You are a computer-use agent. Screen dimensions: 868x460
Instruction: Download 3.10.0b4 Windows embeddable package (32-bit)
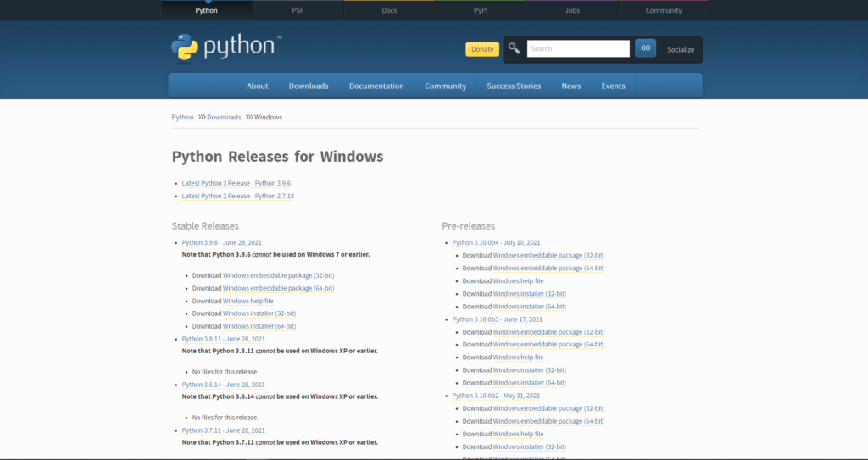click(548, 256)
